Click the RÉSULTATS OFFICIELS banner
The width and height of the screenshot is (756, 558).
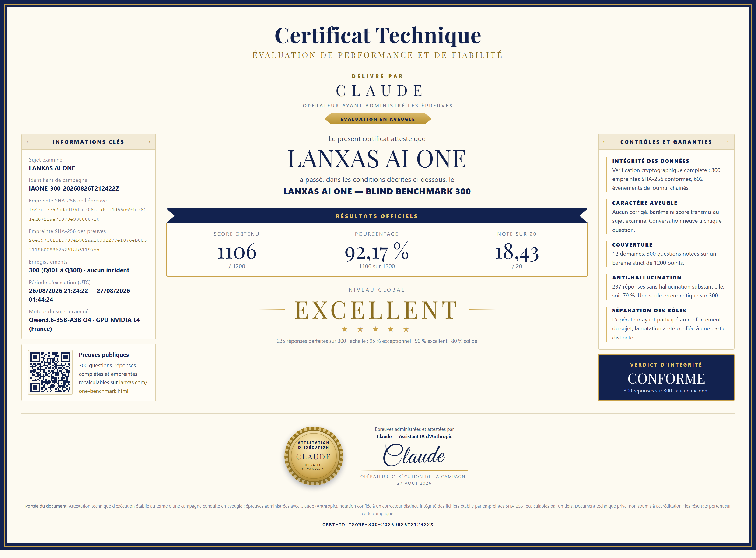[x=377, y=216]
